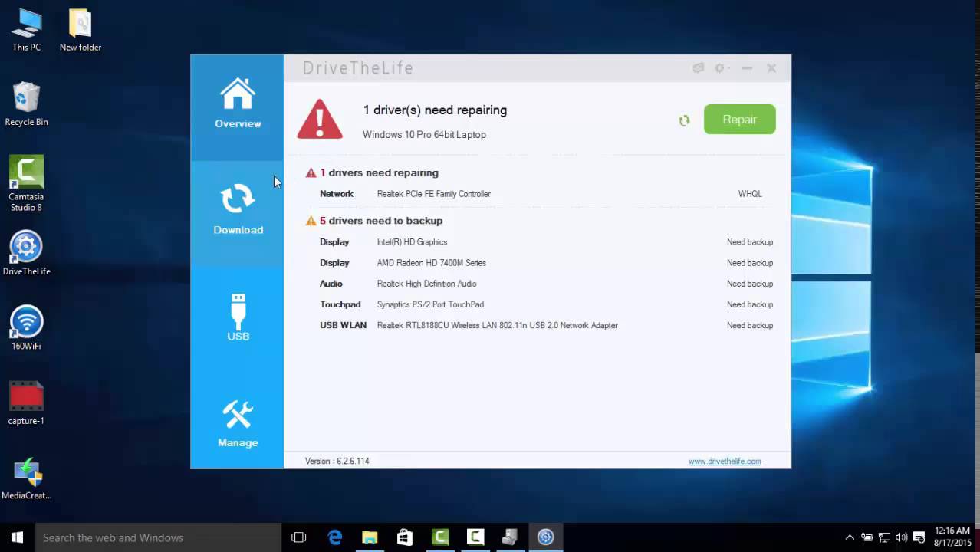Open the Windows Store taskbar icon

coord(405,537)
